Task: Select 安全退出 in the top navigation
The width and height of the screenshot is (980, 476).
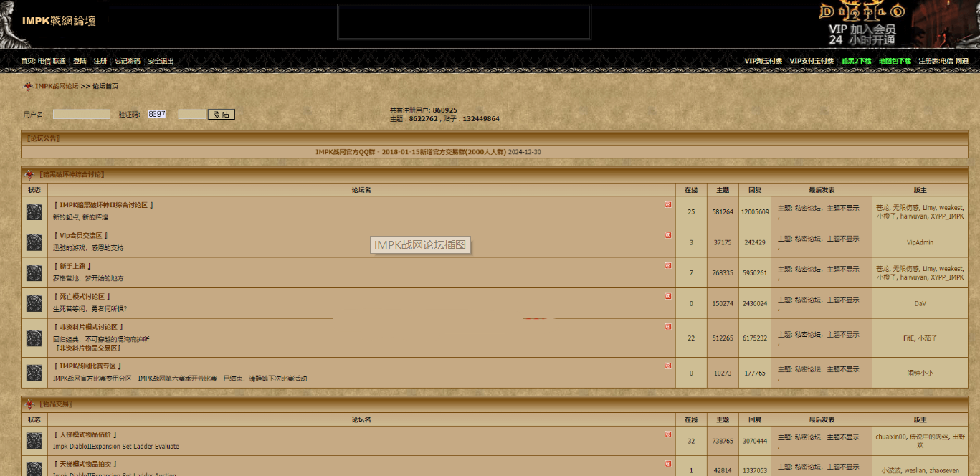Action: tap(161, 61)
